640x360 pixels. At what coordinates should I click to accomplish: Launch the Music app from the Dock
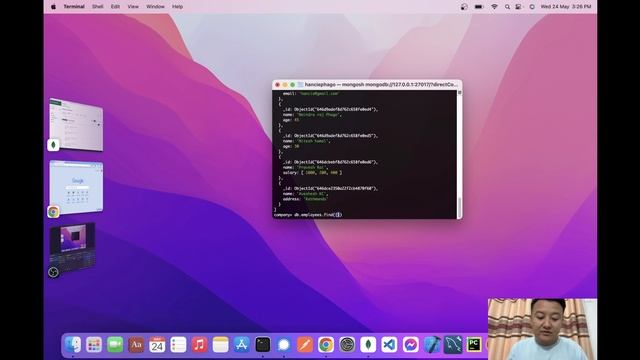pos(199,345)
